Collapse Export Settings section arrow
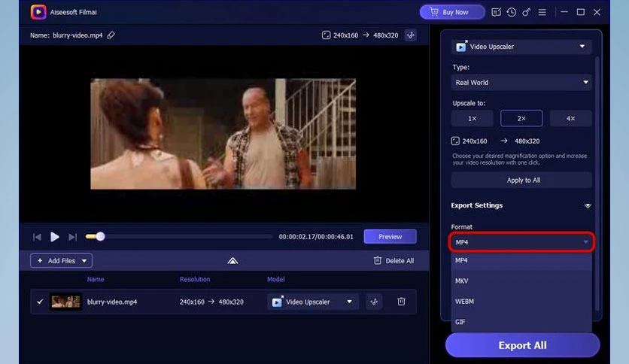The width and height of the screenshot is (629, 364). coord(588,205)
